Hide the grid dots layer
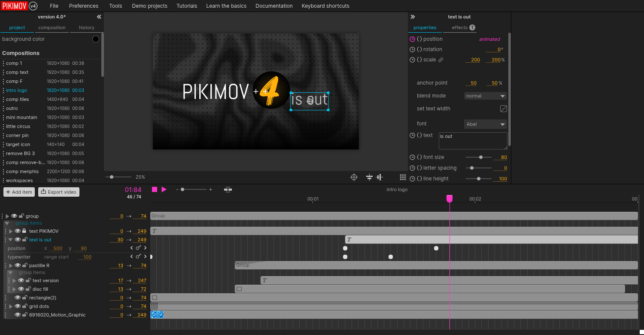 pyautogui.click(x=18, y=306)
